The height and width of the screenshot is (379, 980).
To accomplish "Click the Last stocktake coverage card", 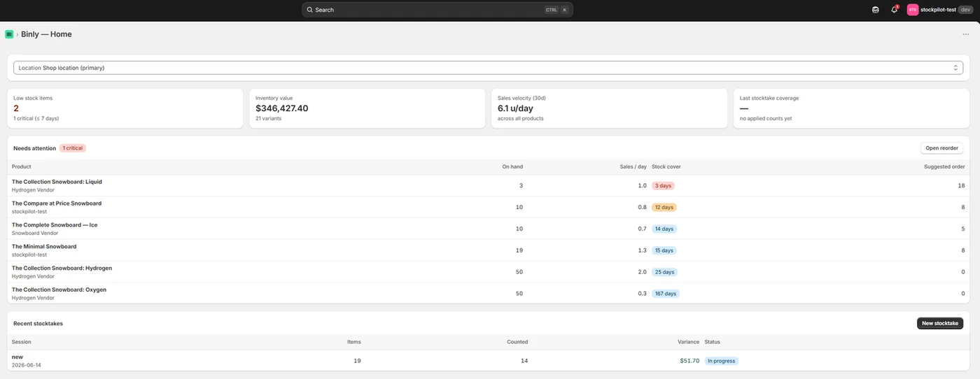I will point(851,108).
